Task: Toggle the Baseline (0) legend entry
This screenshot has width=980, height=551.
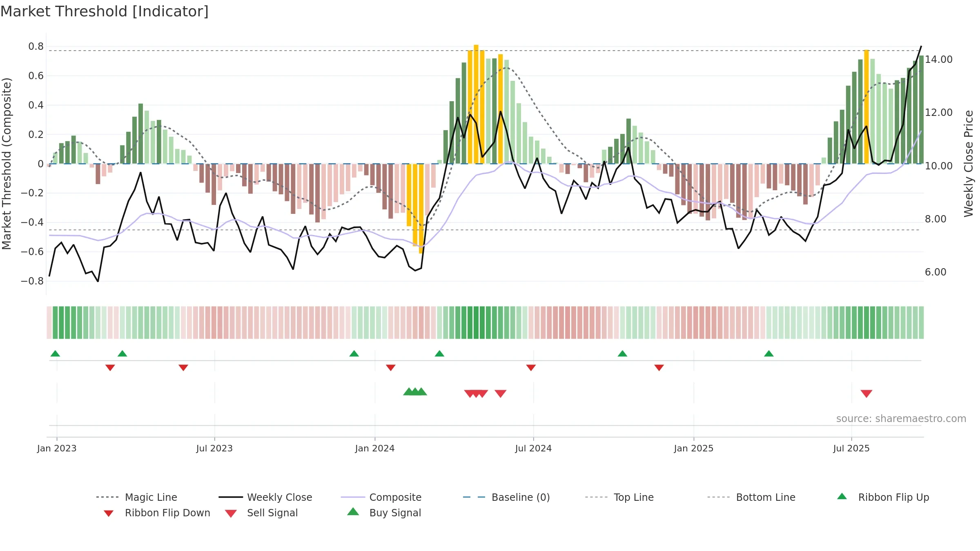Action: (x=506, y=497)
